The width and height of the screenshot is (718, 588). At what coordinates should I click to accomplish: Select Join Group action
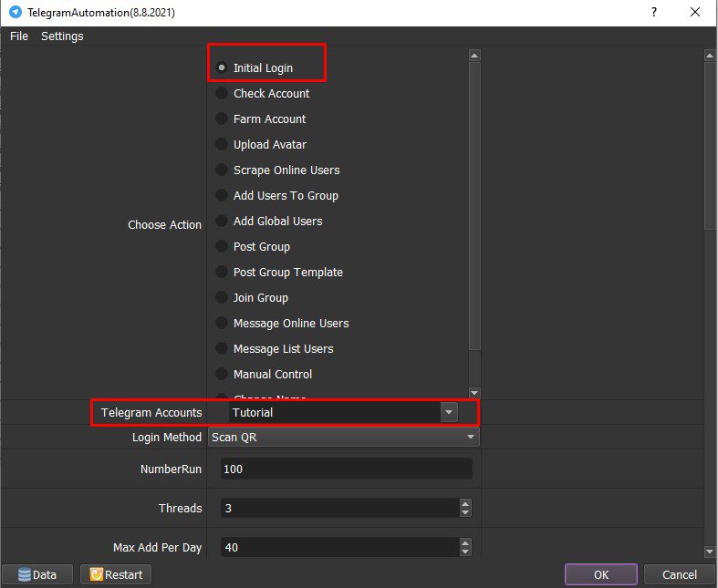(x=222, y=298)
